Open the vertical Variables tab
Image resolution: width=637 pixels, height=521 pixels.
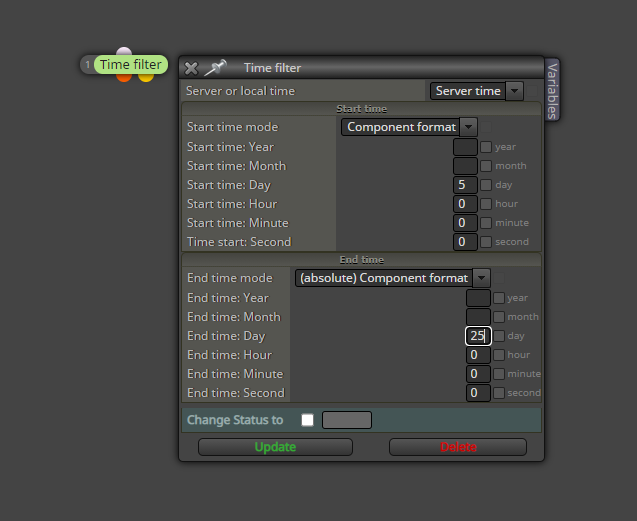[552, 90]
